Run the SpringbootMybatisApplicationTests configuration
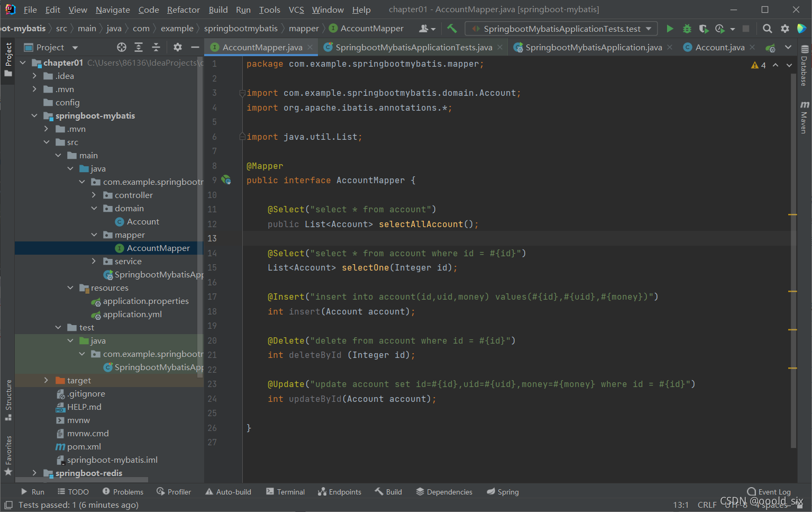This screenshot has height=512, width=812. tap(670, 29)
